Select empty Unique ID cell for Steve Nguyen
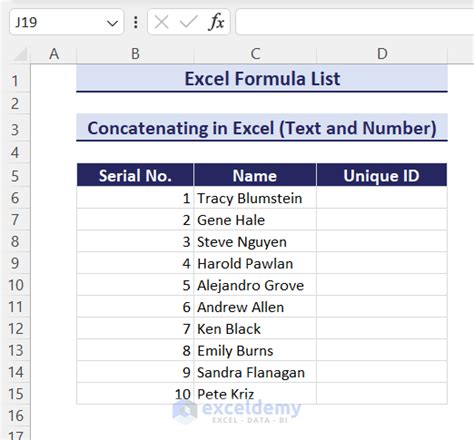Image resolution: width=474 pixels, height=440 pixels. 382,241
